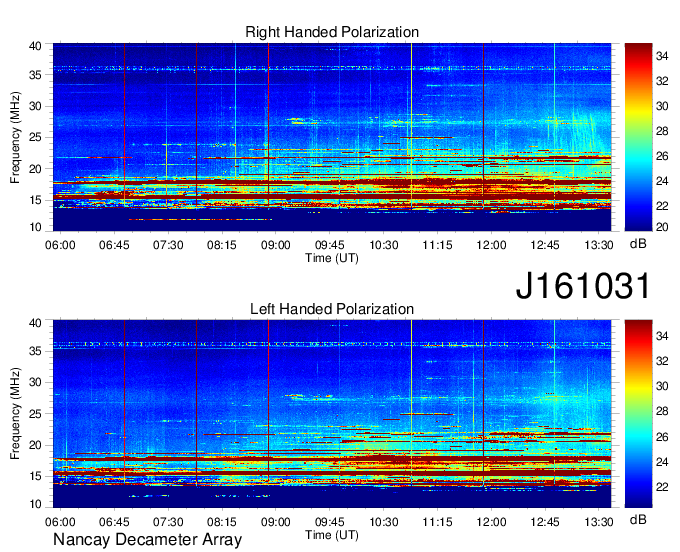Click the 20 value on the Right Handed colorbar
The image size is (680, 552).
662,227
